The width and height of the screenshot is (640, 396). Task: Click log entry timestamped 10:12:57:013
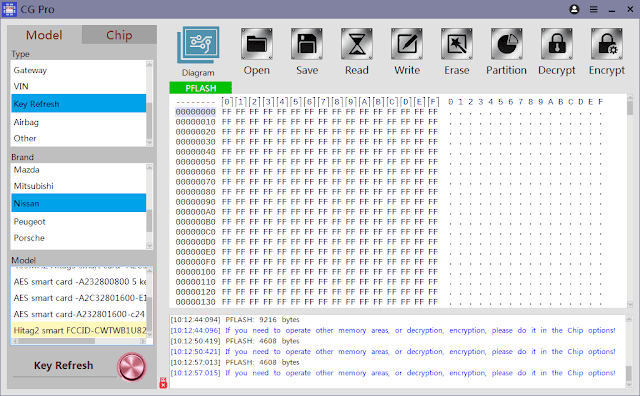(x=235, y=362)
